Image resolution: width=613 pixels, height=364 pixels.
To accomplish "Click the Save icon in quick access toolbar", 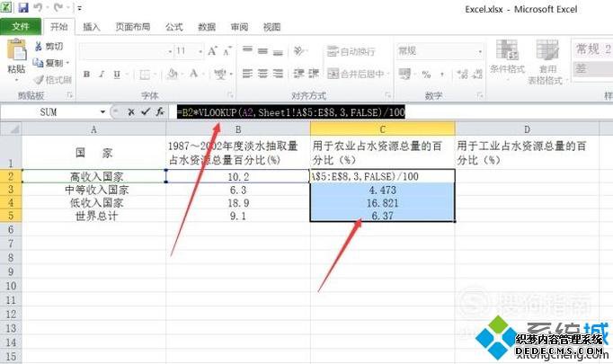I will coord(23,7).
